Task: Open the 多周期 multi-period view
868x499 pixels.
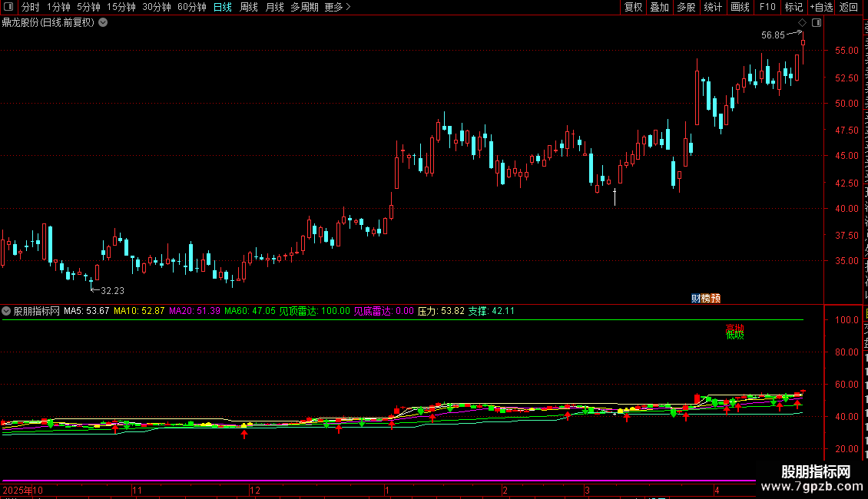Action: tap(304, 7)
